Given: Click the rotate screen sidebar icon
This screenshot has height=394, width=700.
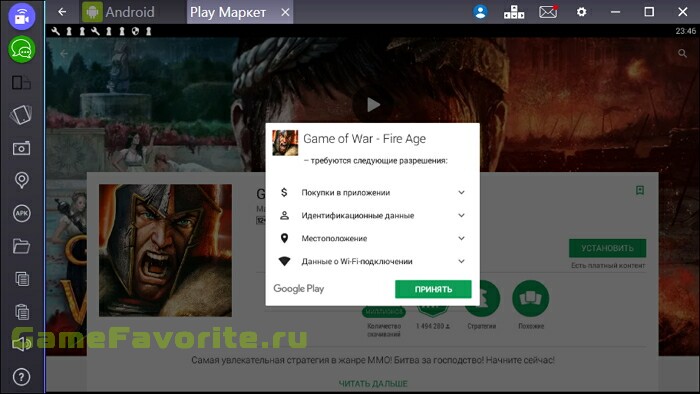Looking at the screenshot, I should pyautogui.click(x=21, y=115).
